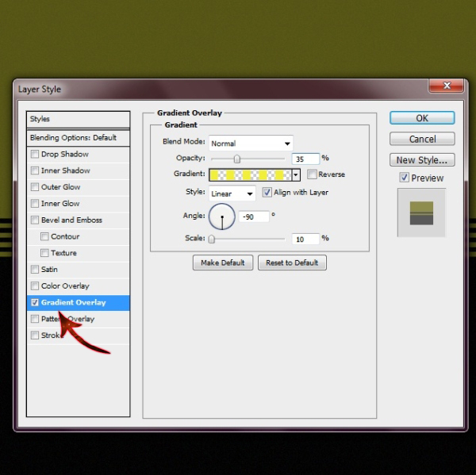
Task: Click the Angle value field
Action: [x=254, y=216]
